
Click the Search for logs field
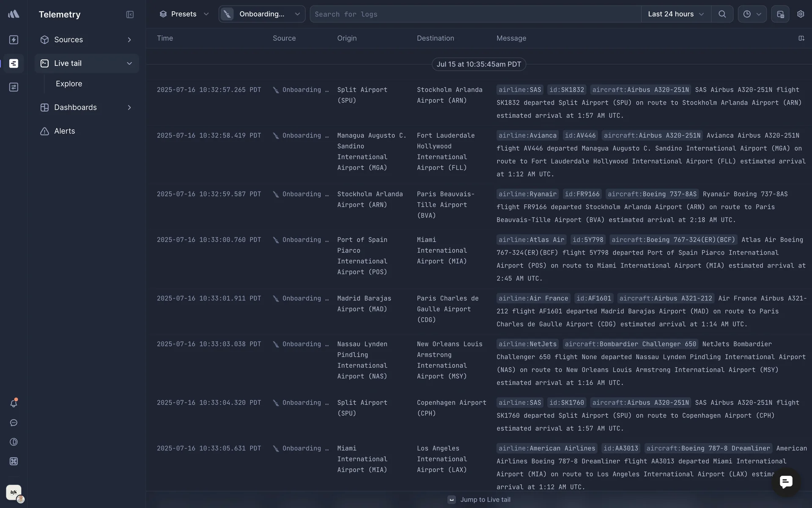474,14
